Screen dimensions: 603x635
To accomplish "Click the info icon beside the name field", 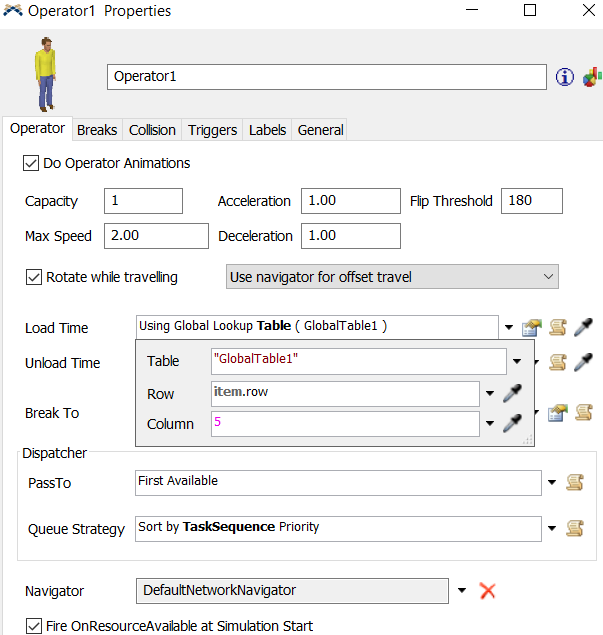I will pos(565,77).
